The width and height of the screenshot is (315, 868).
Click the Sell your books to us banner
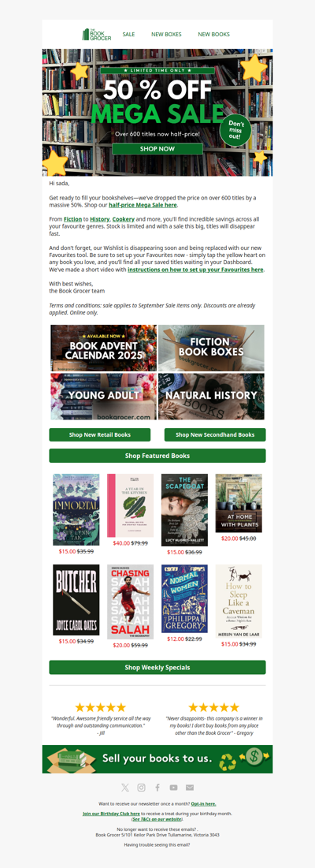point(157,759)
